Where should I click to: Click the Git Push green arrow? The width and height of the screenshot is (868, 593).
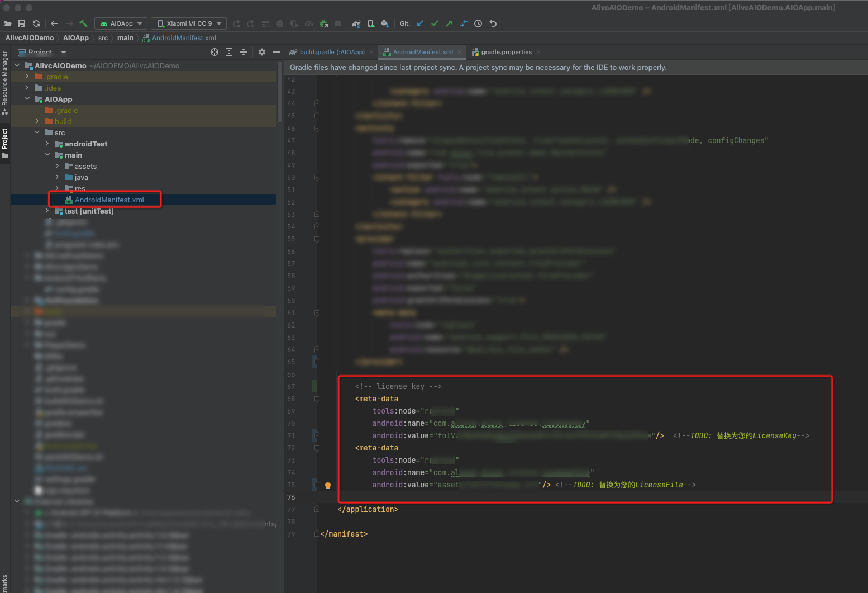pos(449,23)
